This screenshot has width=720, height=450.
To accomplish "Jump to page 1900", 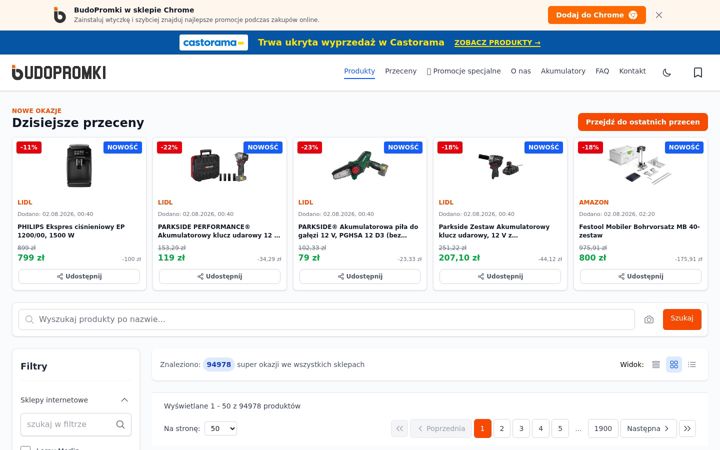I will pos(603,428).
